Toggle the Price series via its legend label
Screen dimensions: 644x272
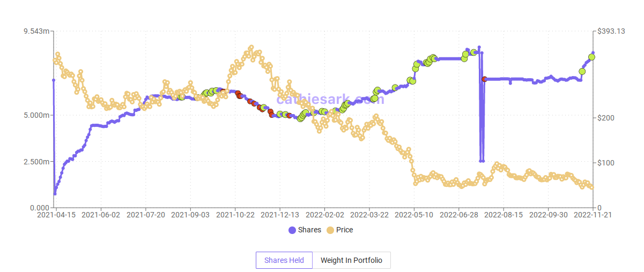(344, 230)
